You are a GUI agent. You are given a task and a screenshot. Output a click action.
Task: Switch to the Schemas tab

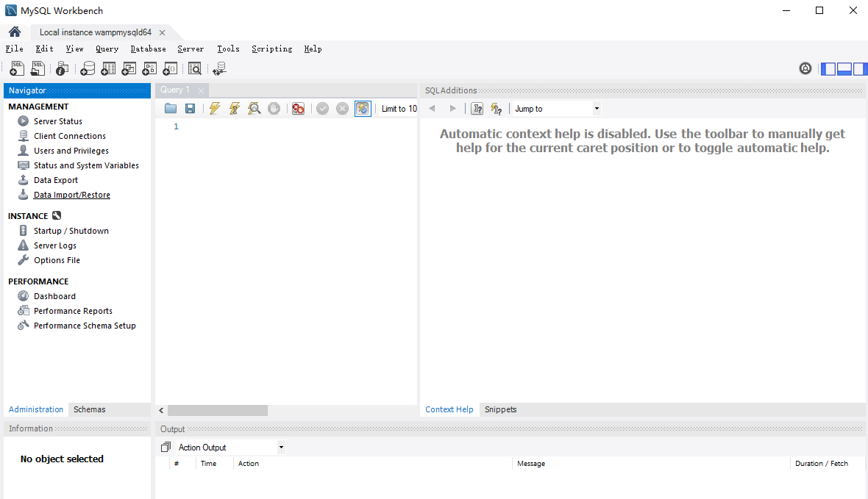89,409
